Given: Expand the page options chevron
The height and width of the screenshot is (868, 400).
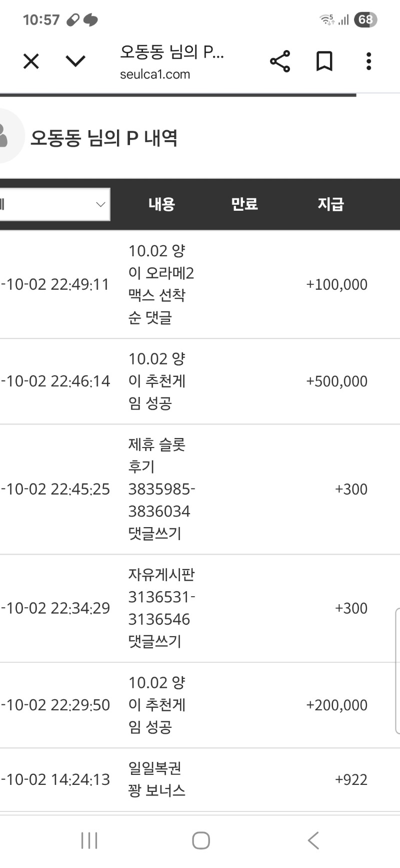Looking at the screenshot, I should pos(75,62).
